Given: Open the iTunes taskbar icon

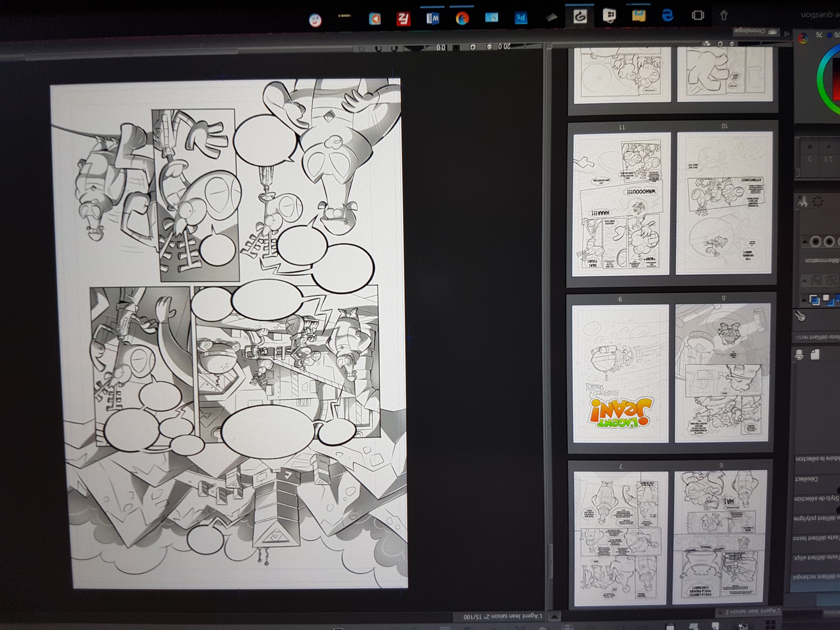Looking at the screenshot, I should (x=315, y=20).
